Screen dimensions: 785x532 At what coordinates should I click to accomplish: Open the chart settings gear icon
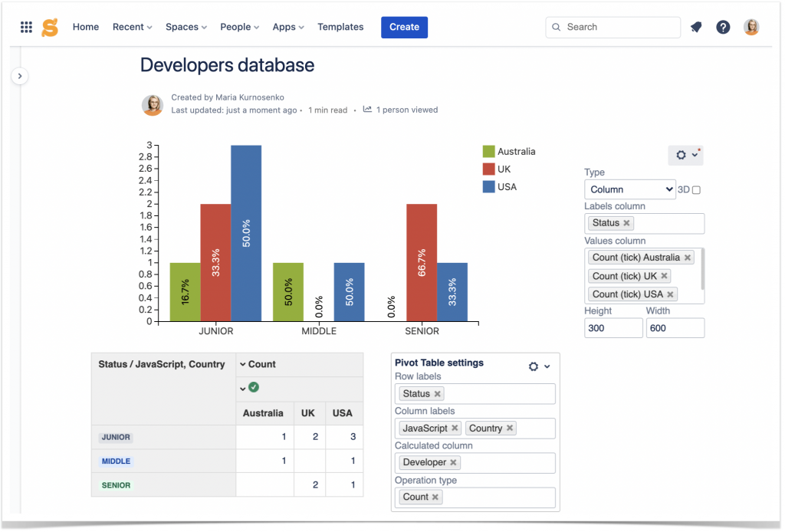click(682, 155)
